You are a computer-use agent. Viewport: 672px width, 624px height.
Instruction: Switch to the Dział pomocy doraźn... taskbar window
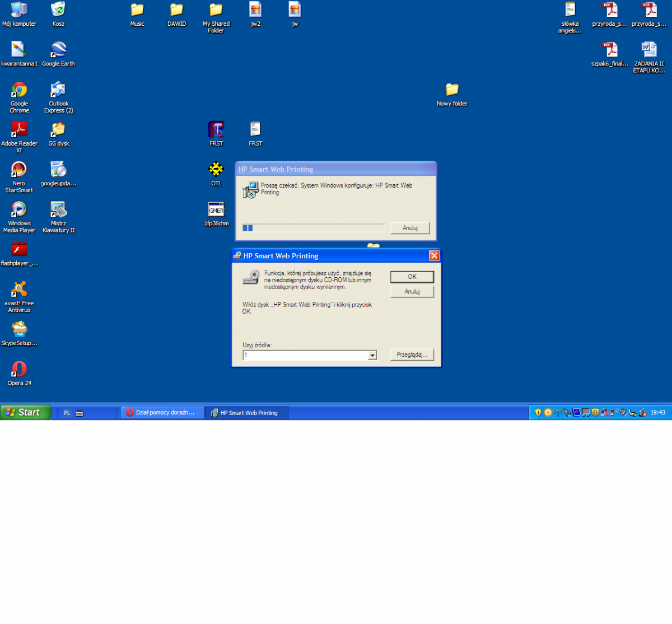coord(162,413)
